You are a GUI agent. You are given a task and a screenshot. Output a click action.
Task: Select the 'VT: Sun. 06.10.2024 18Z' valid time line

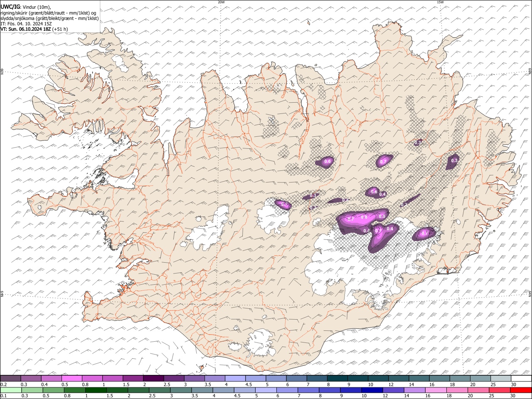26,29
